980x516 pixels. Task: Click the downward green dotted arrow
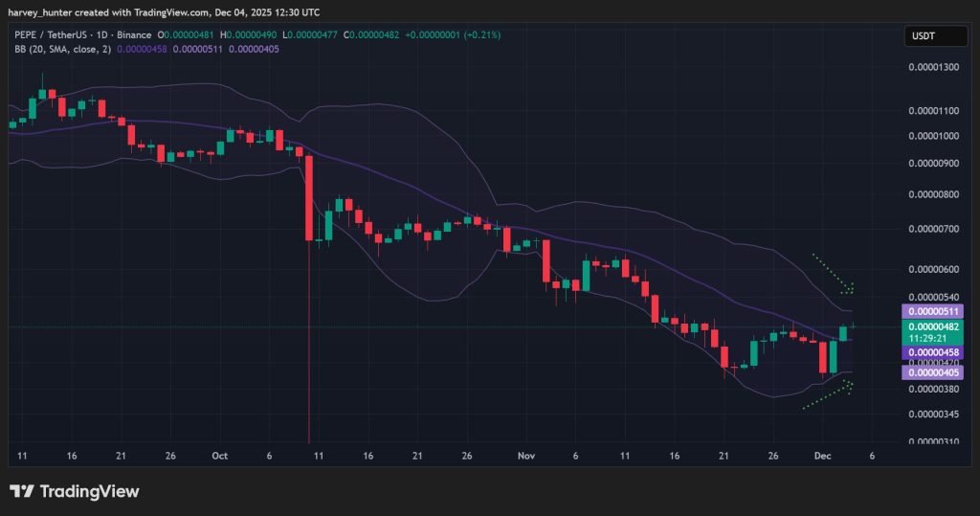(x=832, y=274)
